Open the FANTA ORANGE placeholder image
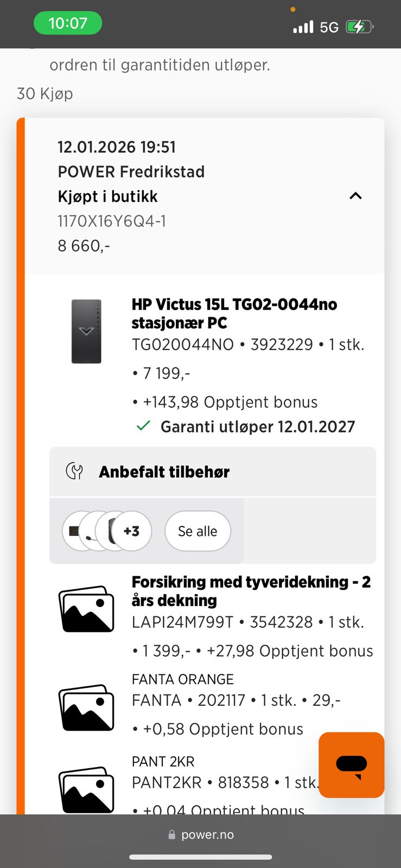The image size is (401, 868). click(x=86, y=707)
